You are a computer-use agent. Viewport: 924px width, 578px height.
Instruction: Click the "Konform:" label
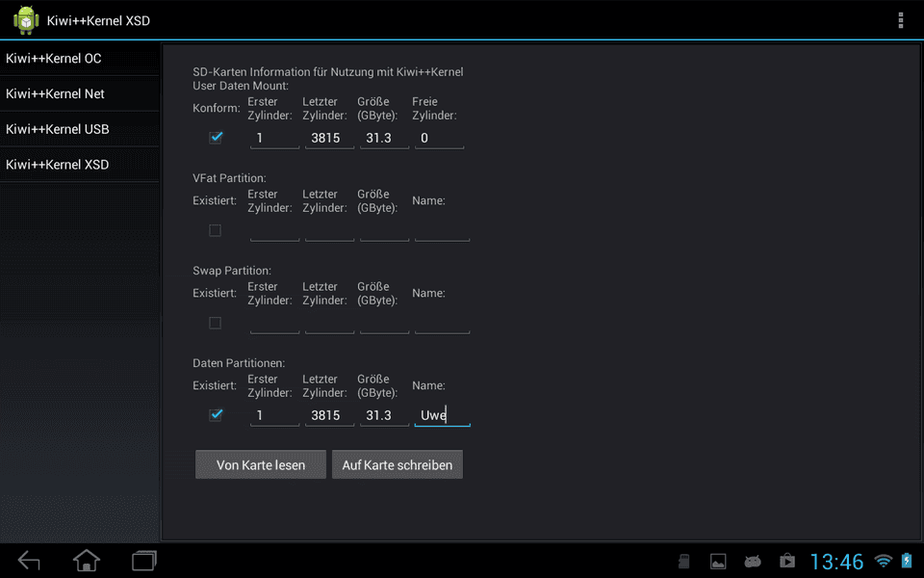(x=217, y=109)
